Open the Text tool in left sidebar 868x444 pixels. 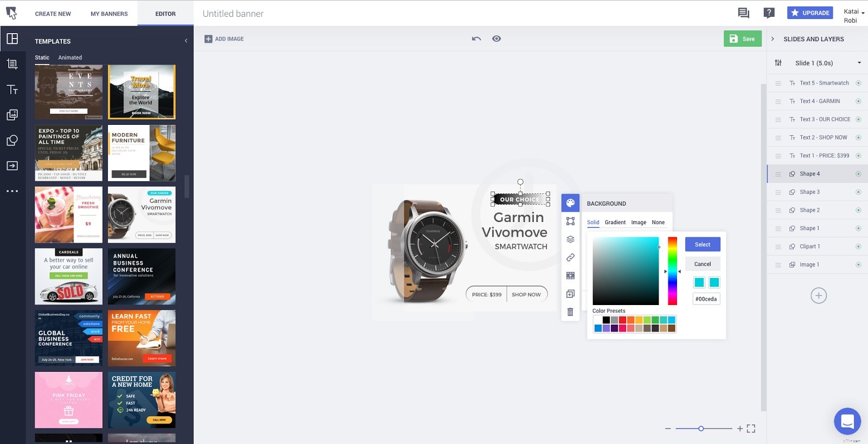tap(12, 90)
